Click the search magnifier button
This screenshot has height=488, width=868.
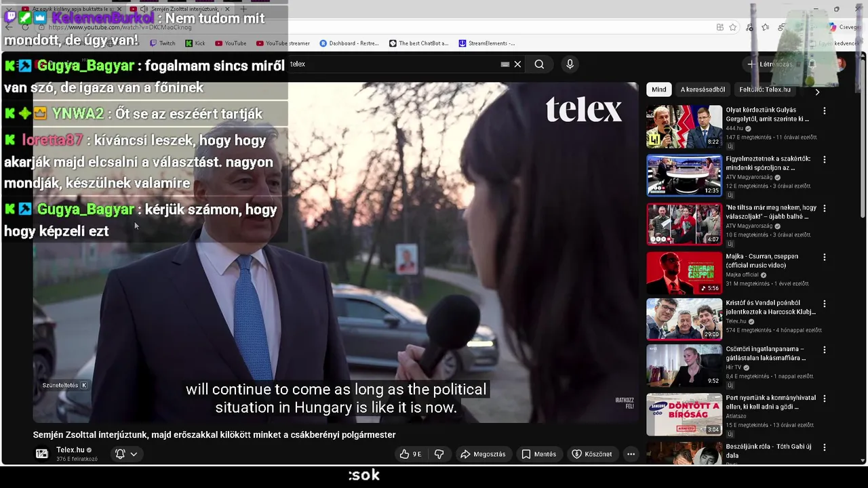(539, 64)
